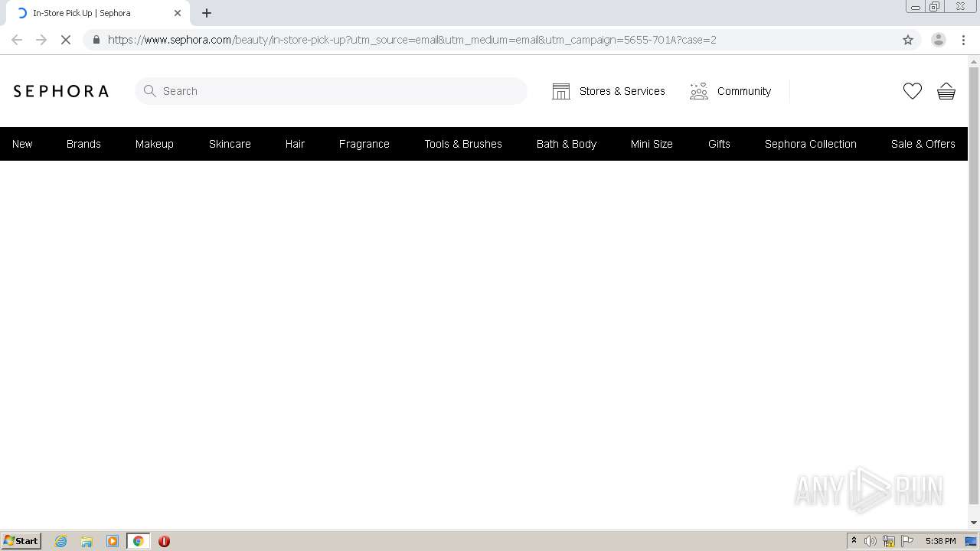Click the taskbar clock showing 5:38 PM
This screenshot has height=551, width=980.
click(x=940, y=541)
